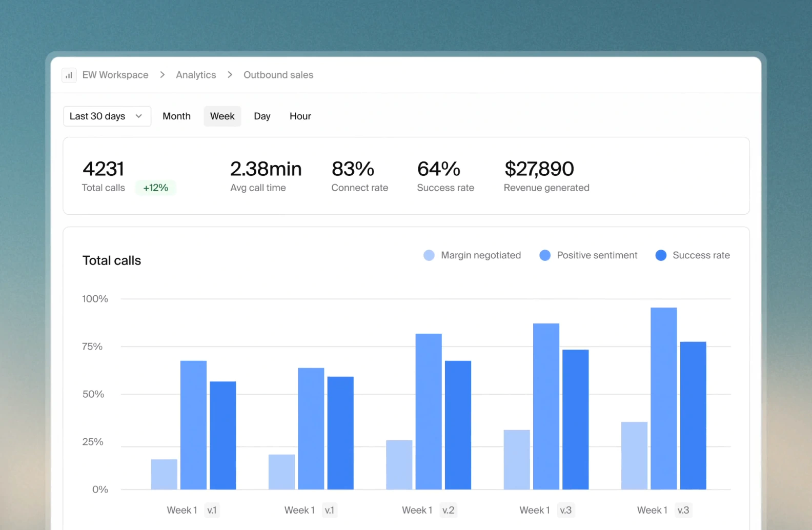The width and height of the screenshot is (812, 530).
Task: Choose the Hour view tab
Action: [300, 116]
